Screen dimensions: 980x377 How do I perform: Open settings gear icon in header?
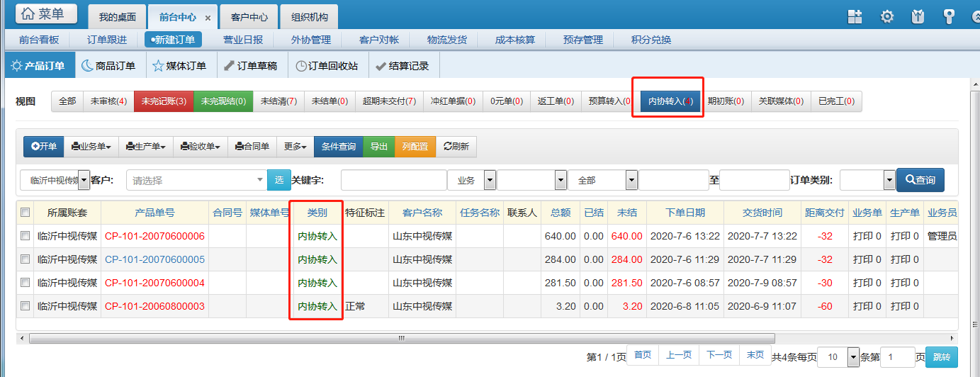point(886,16)
